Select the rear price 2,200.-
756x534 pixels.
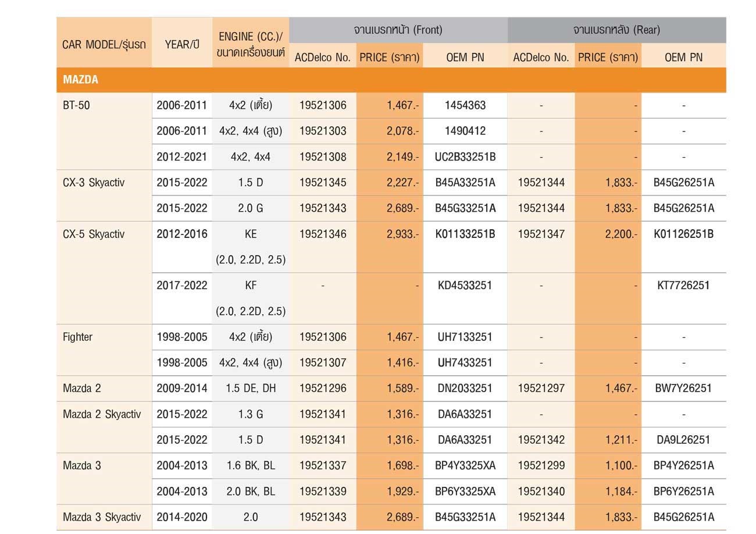pyautogui.click(x=621, y=234)
